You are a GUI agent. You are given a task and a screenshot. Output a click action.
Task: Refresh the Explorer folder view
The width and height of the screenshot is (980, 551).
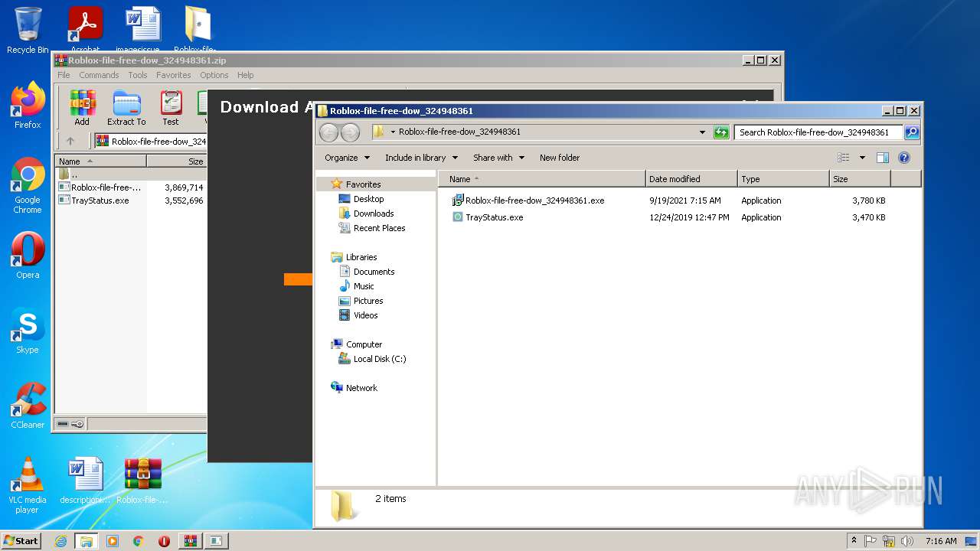(x=721, y=132)
